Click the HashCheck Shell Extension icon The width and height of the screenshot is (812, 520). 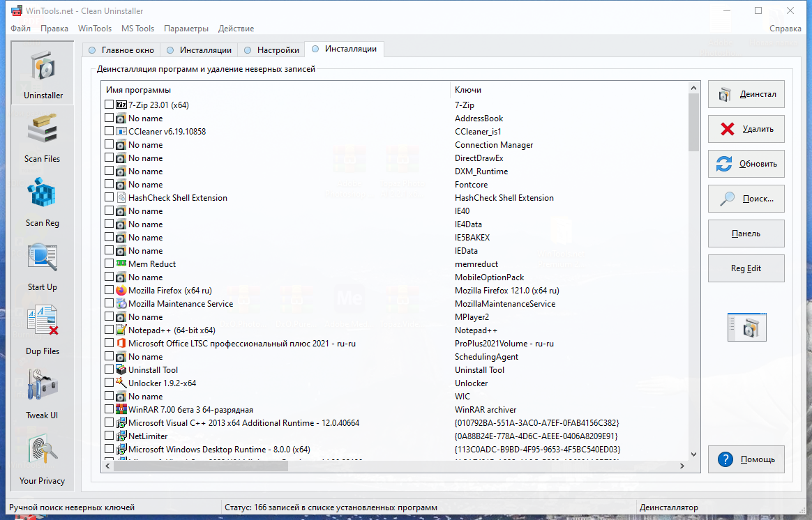click(x=121, y=198)
